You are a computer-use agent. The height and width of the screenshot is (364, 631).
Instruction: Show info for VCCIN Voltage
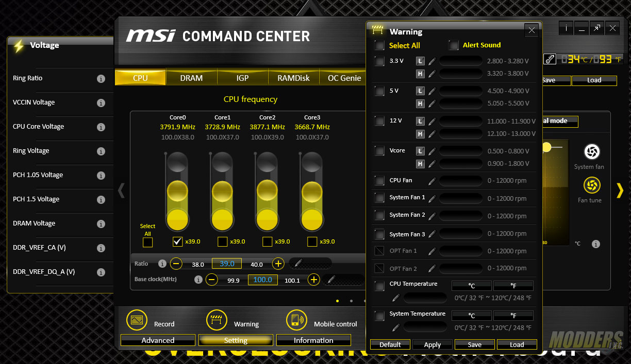click(101, 103)
